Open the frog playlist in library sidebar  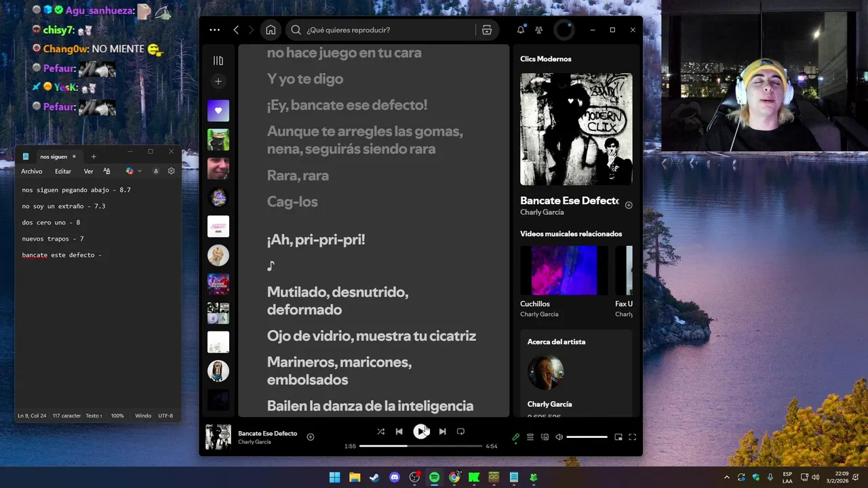[218, 140]
